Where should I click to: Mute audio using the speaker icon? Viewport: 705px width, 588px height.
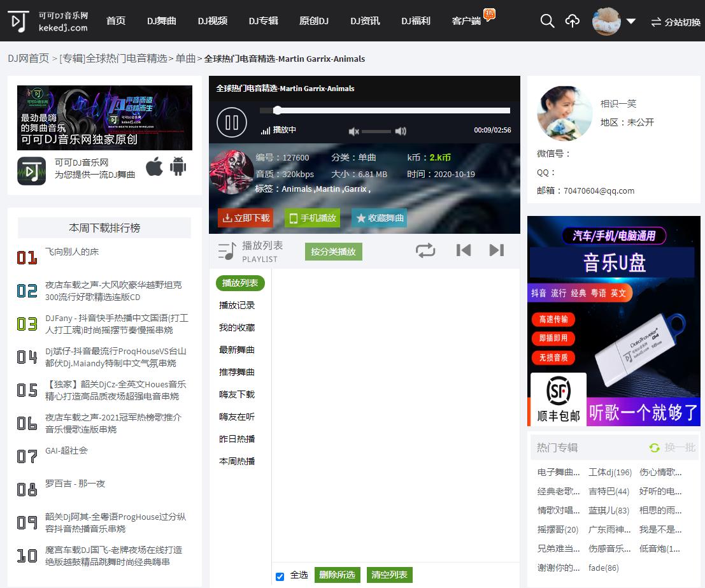tap(354, 132)
